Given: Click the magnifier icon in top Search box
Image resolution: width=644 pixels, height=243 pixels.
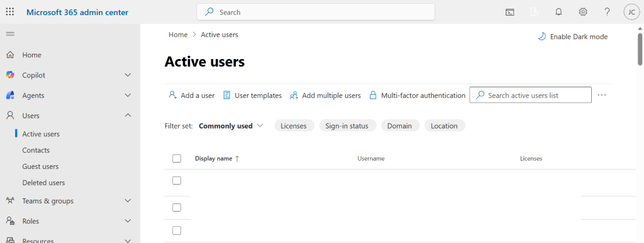Looking at the screenshot, I should 209,12.
